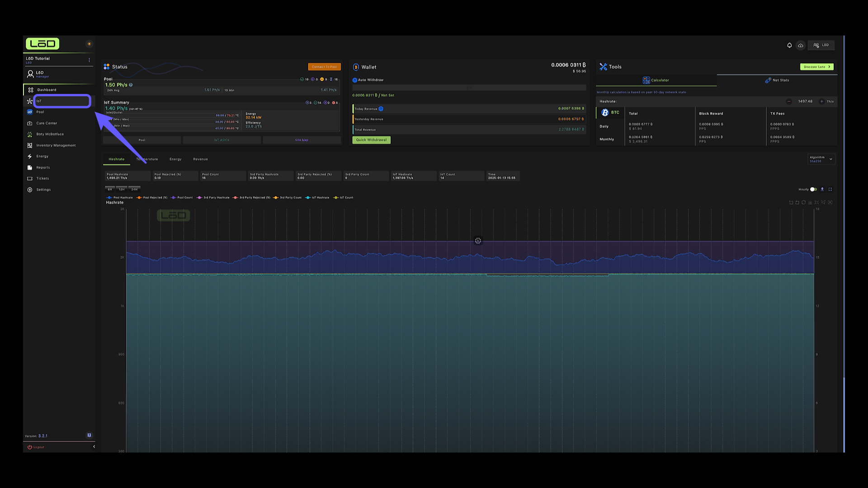Select the Revenue chart tab
Screen dimensions: 868x488
(x=201, y=160)
